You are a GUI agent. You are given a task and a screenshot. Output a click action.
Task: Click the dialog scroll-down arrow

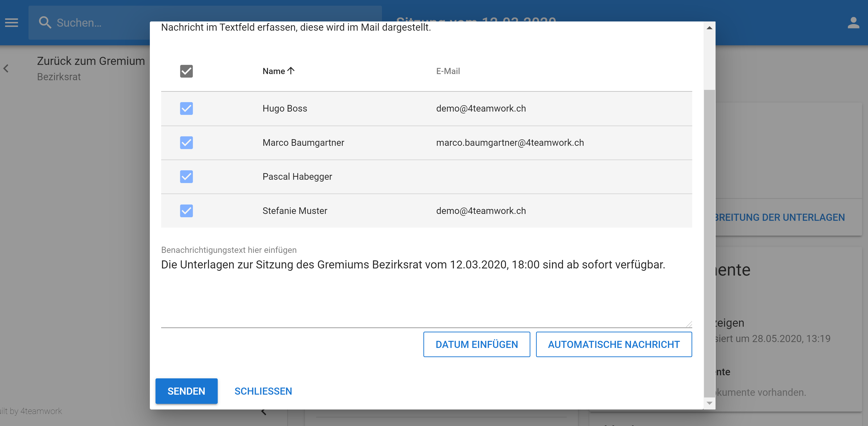click(x=709, y=403)
